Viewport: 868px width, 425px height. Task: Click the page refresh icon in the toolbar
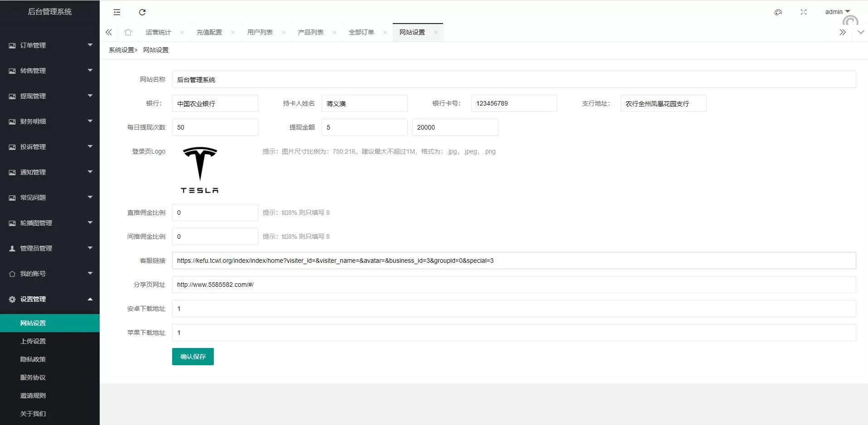coord(142,12)
